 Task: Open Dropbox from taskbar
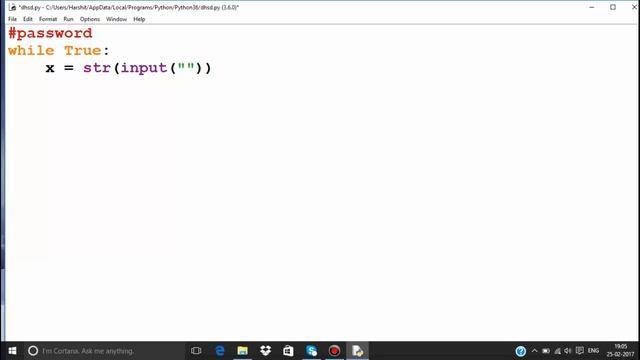click(x=266, y=351)
